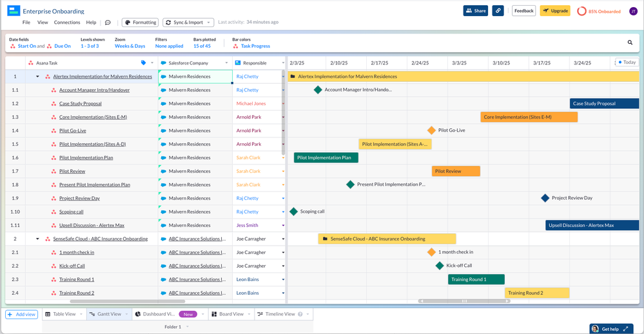The width and height of the screenshot is (644, 334).
Task: Click the Add view button
Action: coord(22,314)
